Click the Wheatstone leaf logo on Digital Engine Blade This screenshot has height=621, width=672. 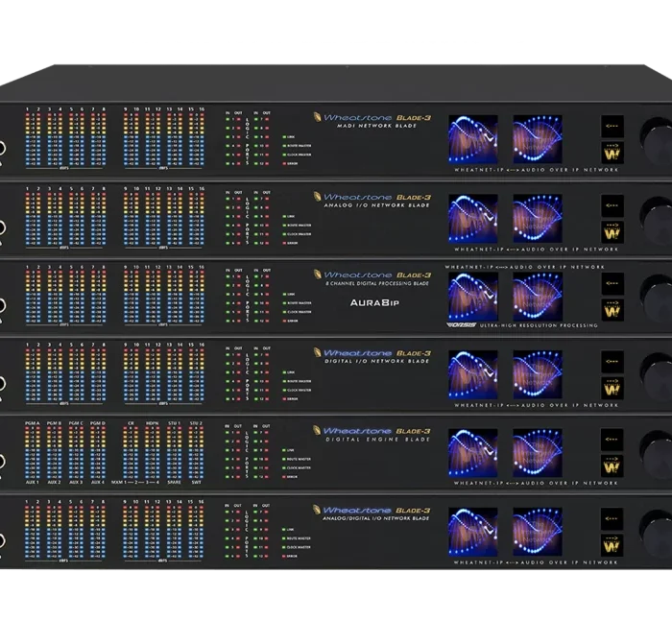(317, 430)
